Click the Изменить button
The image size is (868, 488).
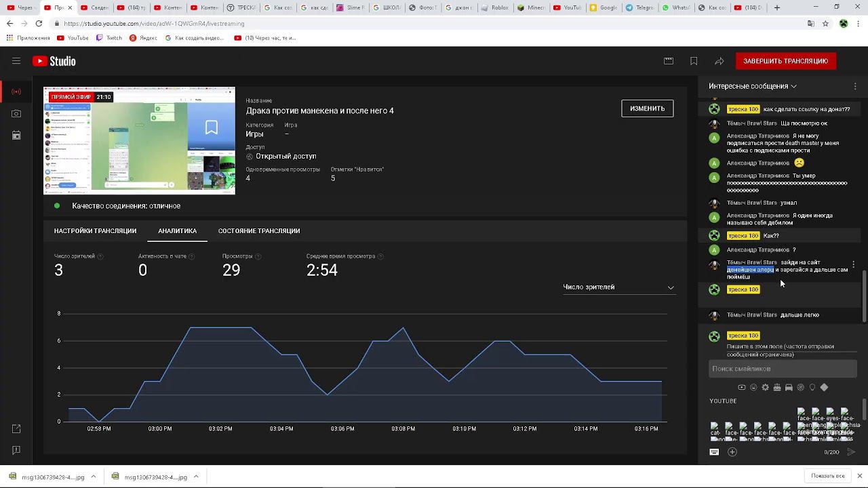pyautogui.click(x=647, y=108)
